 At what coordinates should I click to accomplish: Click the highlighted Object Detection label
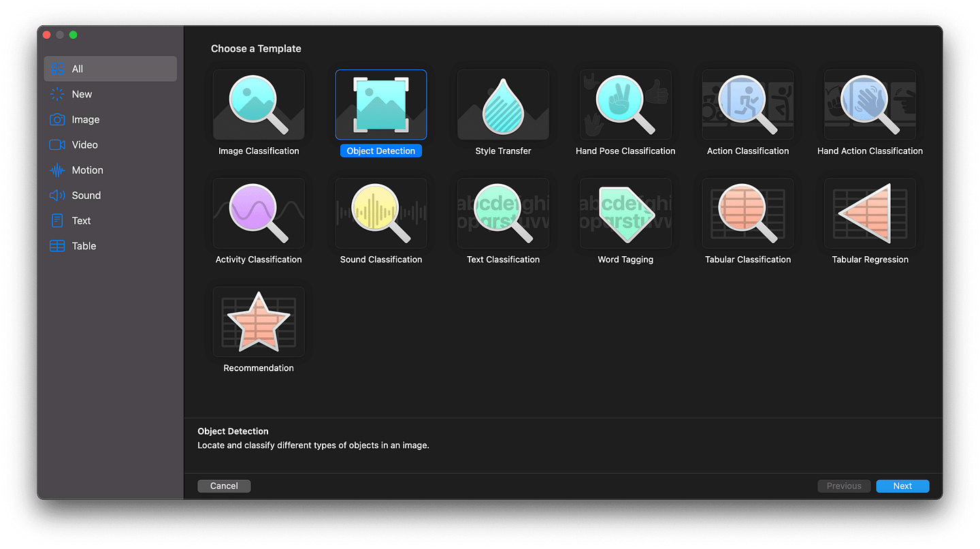click(x=381, y=151)
